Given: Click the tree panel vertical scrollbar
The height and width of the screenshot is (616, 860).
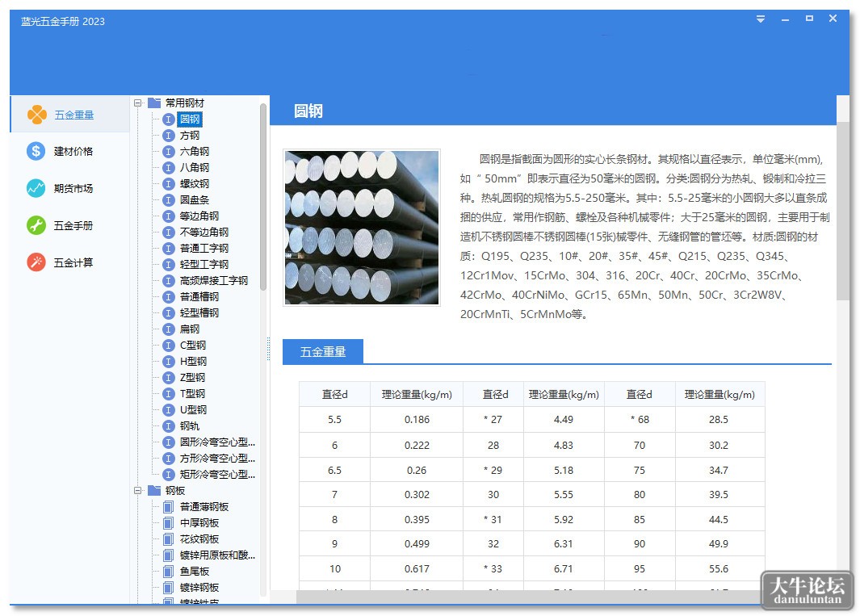Looking at the screenshot, I should coord(263,196).
